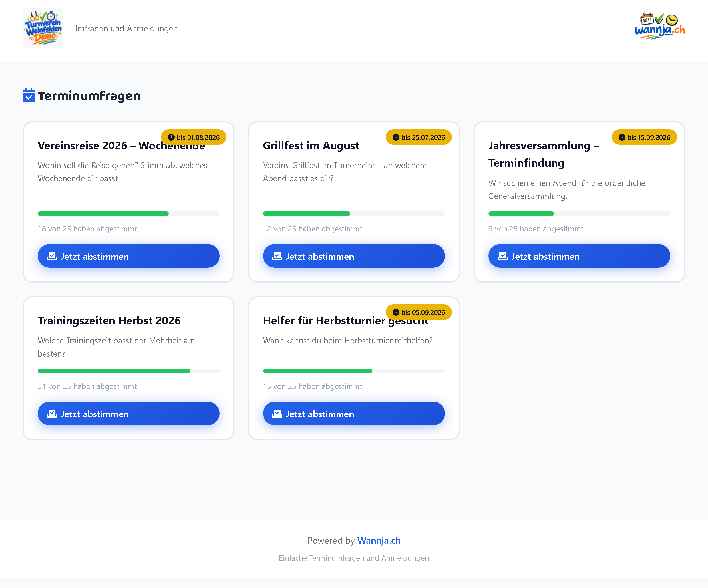Click the vote icon in the Grillfest button
Image resolution: width=708 pixels, height=588 pixels.
click(277, 256)
